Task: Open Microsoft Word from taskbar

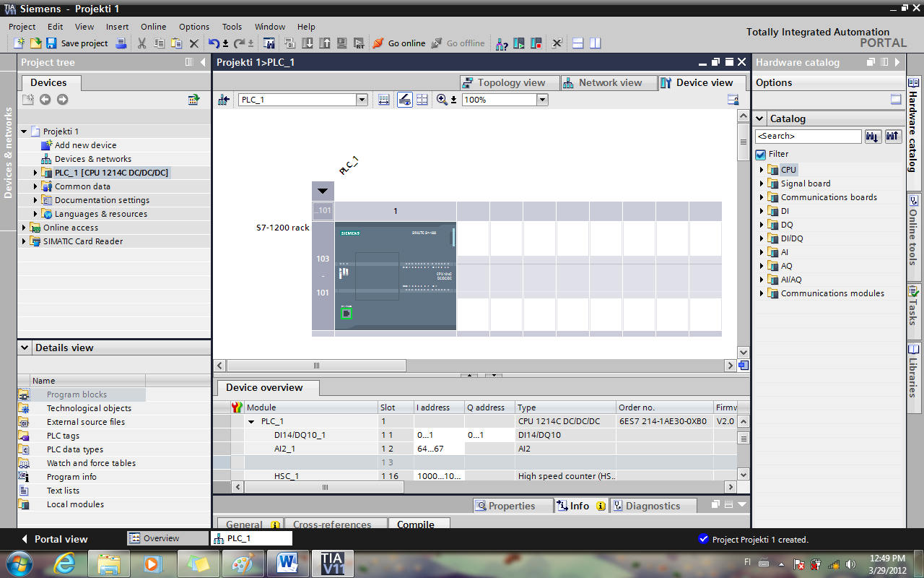Action: click(x=287, y=563)
